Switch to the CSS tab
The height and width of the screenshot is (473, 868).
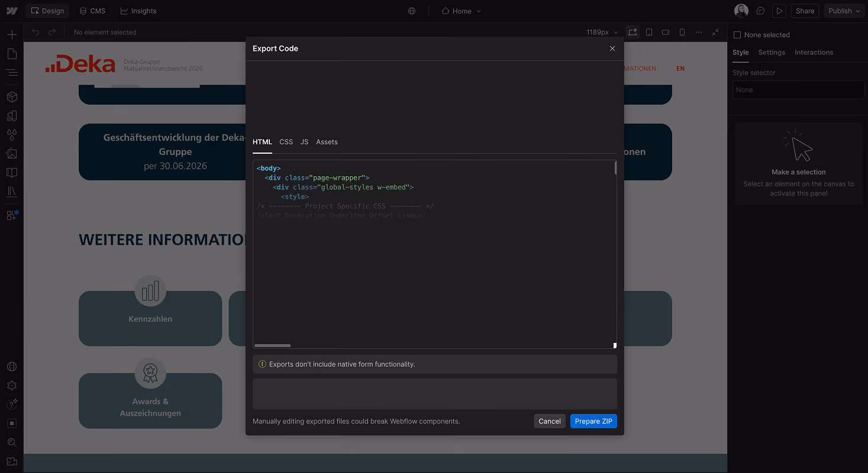286,142
